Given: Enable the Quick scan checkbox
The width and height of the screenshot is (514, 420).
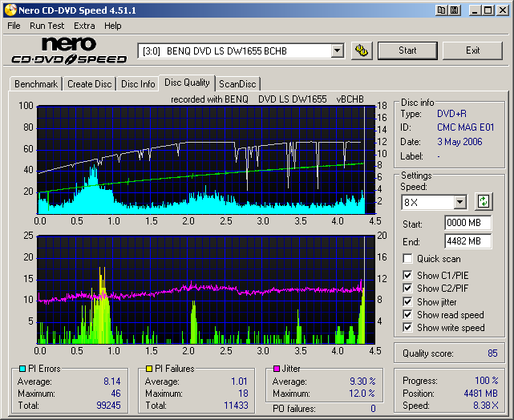Looking at the screenshot, I should pyautogui.click(x=407, y=258).
